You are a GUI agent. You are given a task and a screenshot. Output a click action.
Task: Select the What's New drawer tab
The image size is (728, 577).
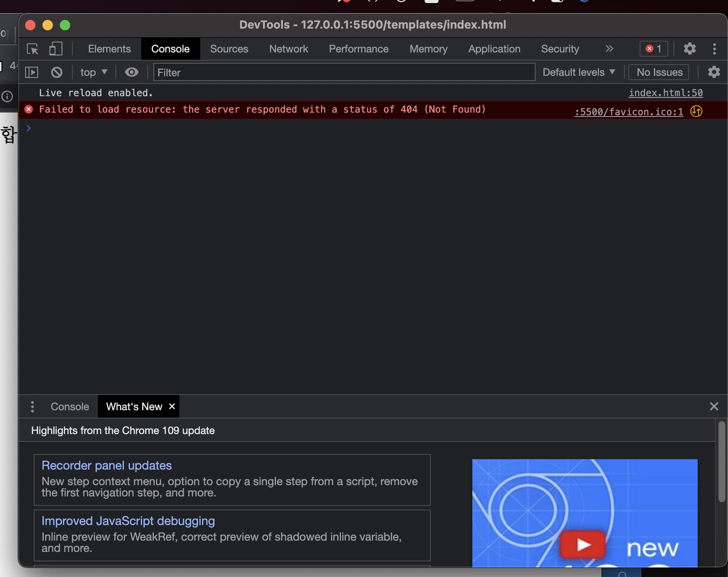coord(134,407)
